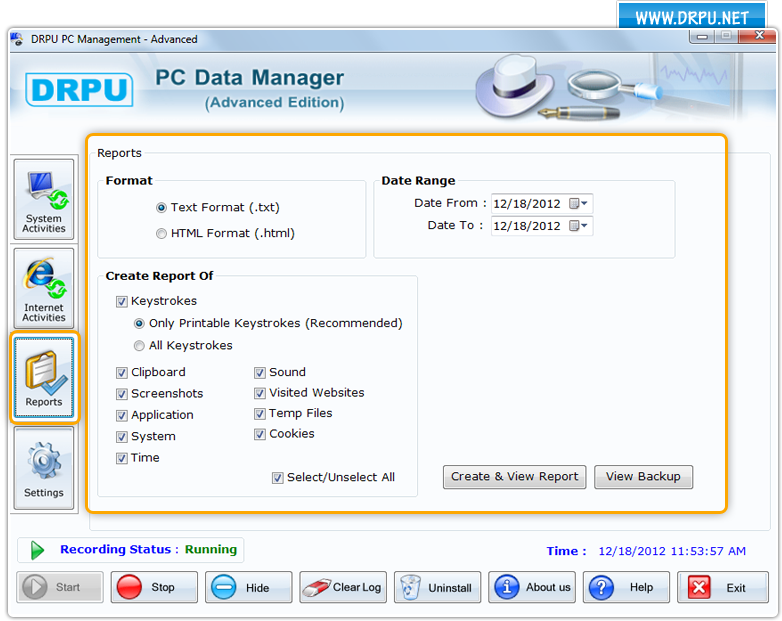Image resolution: width=782 pixels, height=621 pixels.
Task: Click the Stop recording button
Action: pos(154,587)
